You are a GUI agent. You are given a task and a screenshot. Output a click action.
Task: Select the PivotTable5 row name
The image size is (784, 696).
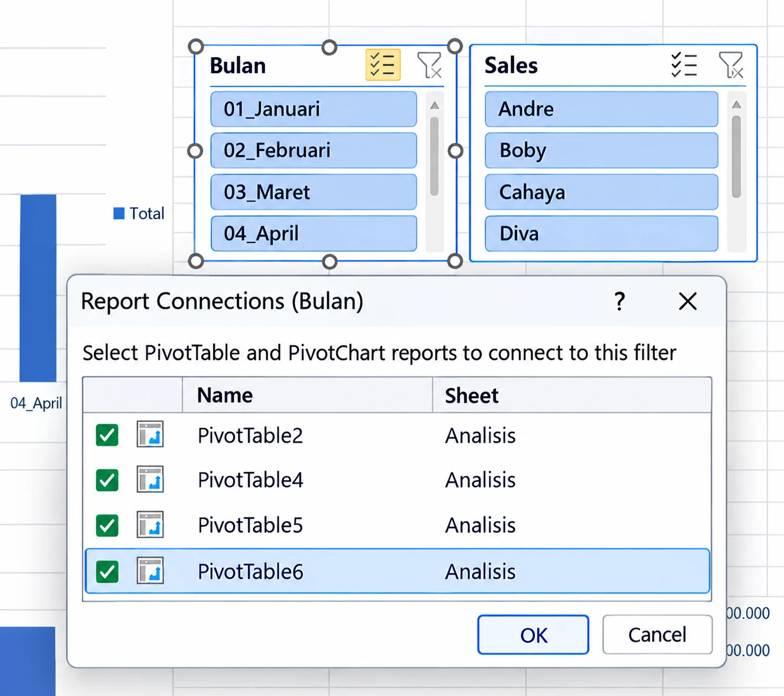(x=250, y=525)
